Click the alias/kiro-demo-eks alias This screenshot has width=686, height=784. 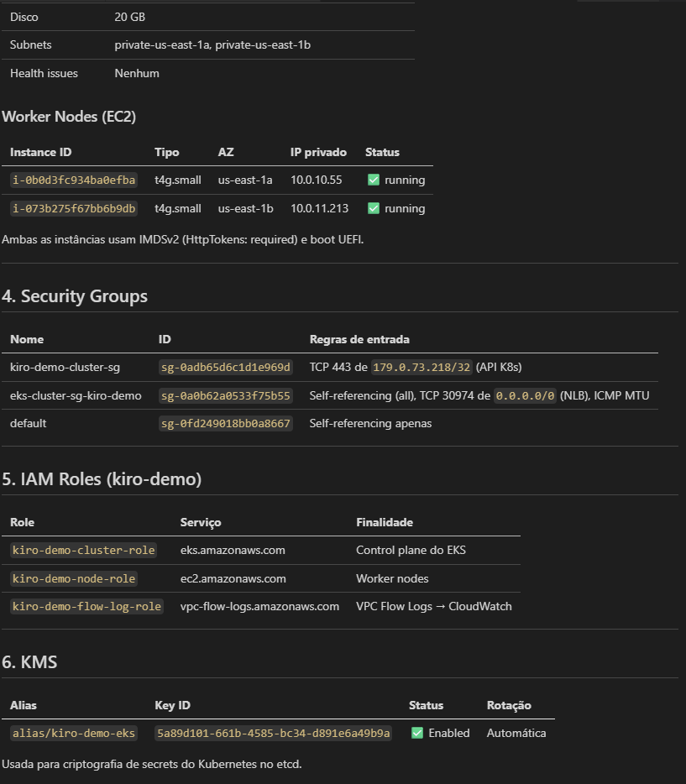click(74, 733)
